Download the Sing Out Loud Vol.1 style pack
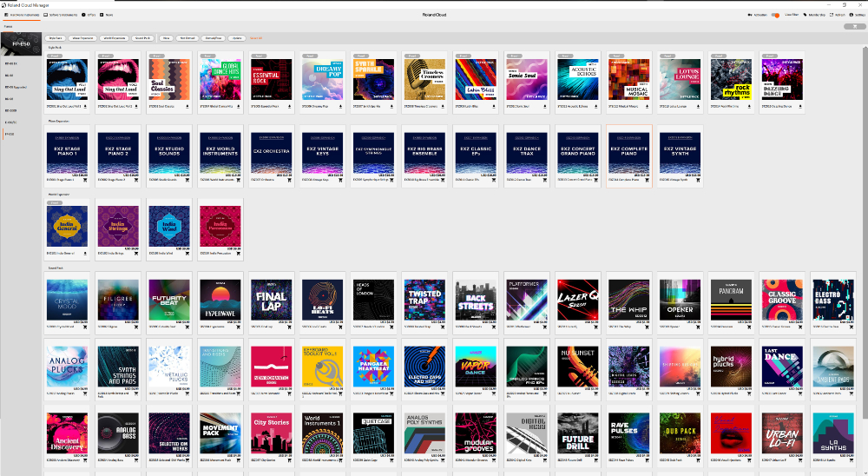 point(85,107)
